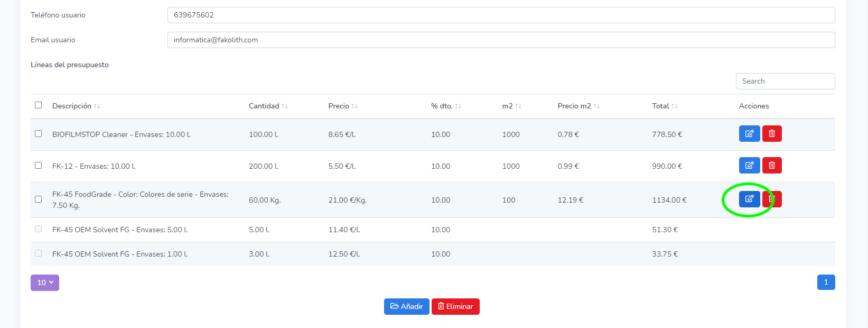The width and height of the screenshot is (868, 328).
Task: Select the FK-12 row checkbox
Action: (x=38, y=166)
